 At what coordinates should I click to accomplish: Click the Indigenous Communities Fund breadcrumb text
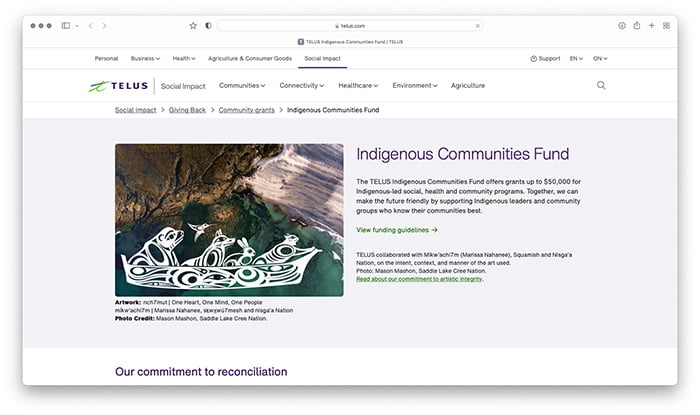(x=333, y=110)
